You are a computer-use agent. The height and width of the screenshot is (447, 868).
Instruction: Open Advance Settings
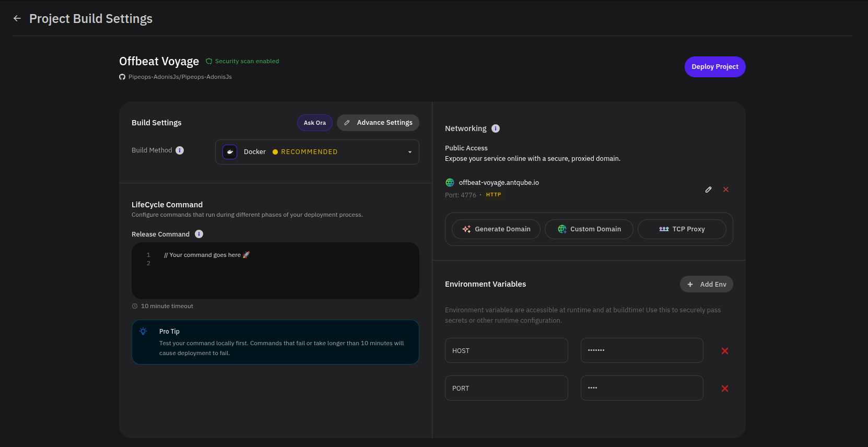tap(378, 123)
